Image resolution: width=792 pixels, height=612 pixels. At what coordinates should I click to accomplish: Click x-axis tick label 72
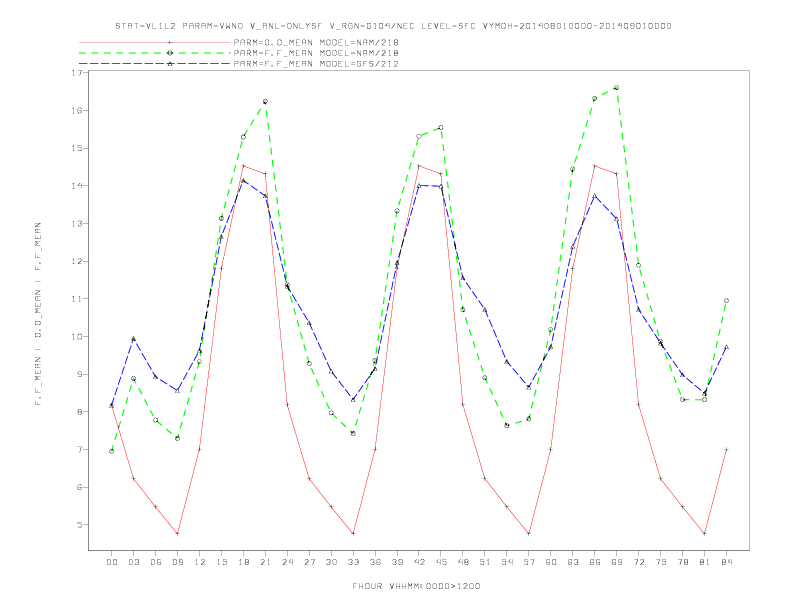tap(638, 562)
